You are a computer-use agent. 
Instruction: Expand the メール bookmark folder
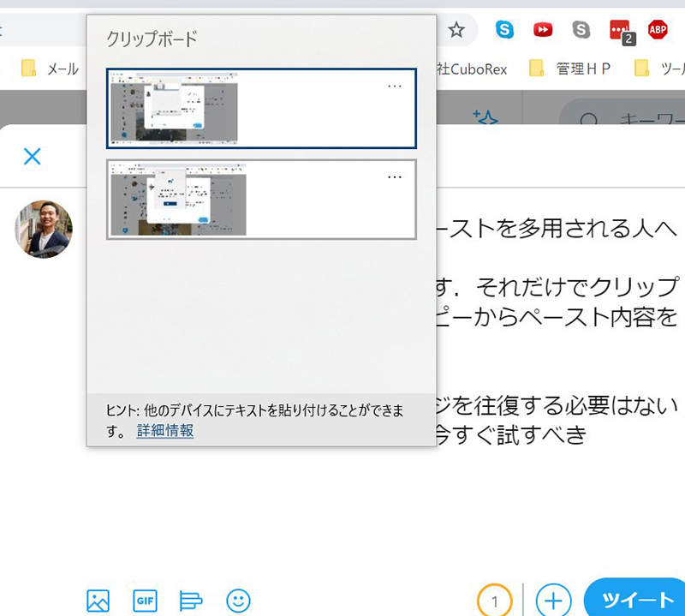[51, 69]
